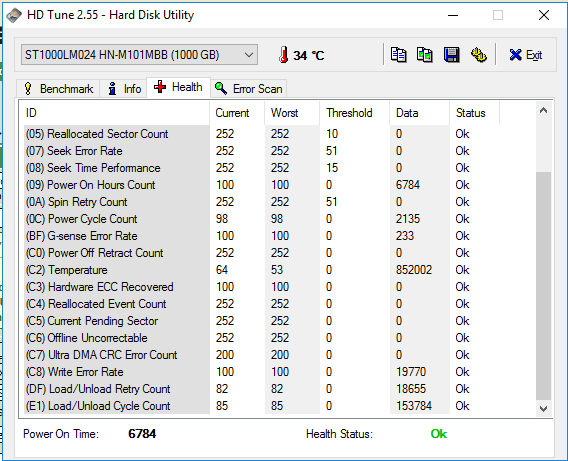Switch to the Benchmark tab
This screenshot has height=461, width=568.
coord(58,89)
